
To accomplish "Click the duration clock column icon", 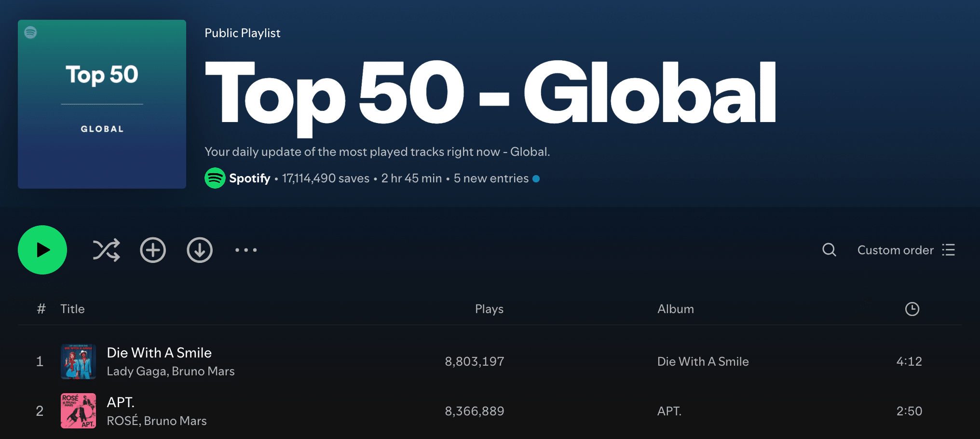I will 912,309.
